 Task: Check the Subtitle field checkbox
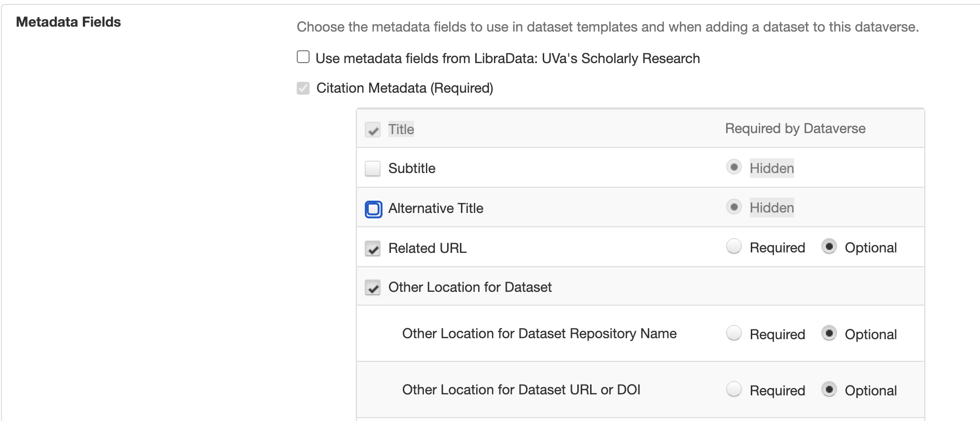pyautogui.click(x=373, y=169)
